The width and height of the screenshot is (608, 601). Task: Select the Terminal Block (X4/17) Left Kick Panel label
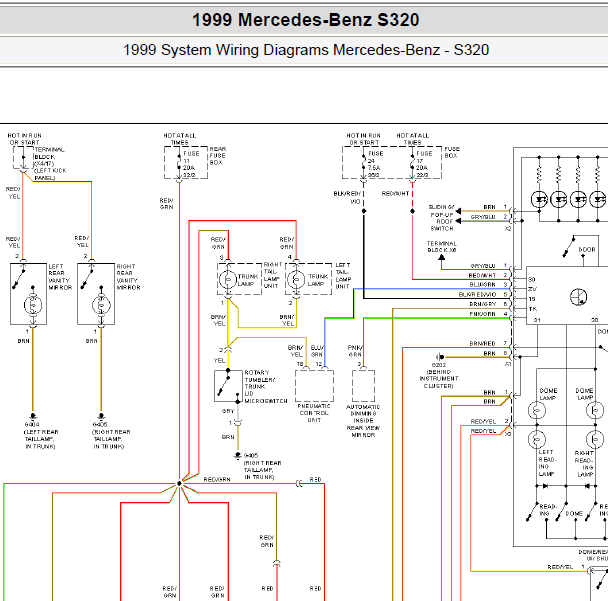pyautogui.click(x=50, y=164)
